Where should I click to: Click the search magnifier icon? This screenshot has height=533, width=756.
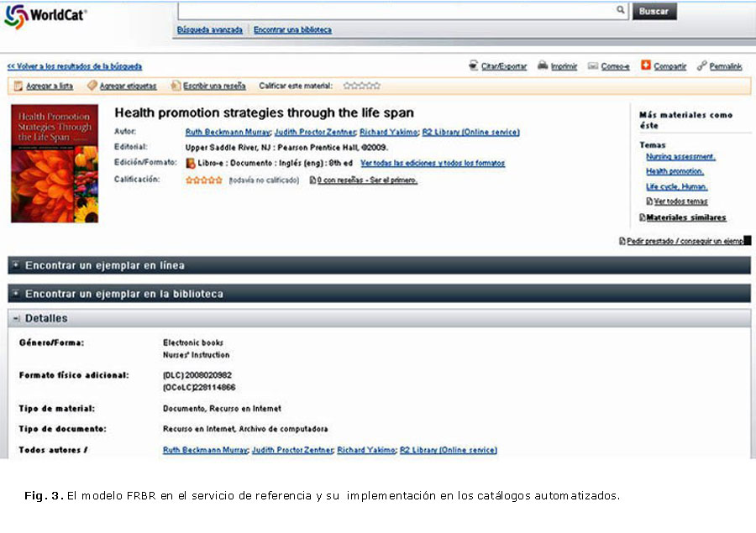[621, 10]
